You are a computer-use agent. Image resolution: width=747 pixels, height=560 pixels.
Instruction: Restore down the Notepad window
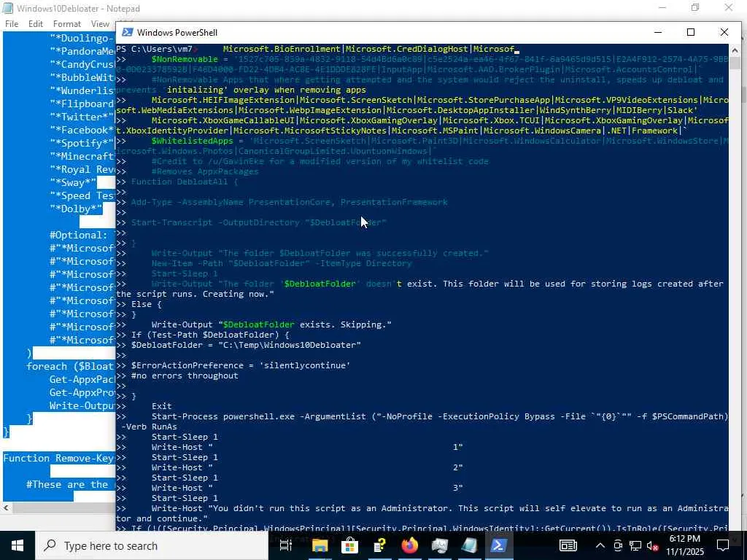[695, 7]
